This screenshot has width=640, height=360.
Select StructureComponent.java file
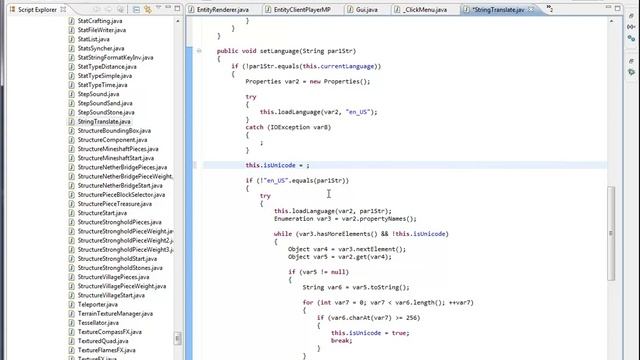pos(112,140)
